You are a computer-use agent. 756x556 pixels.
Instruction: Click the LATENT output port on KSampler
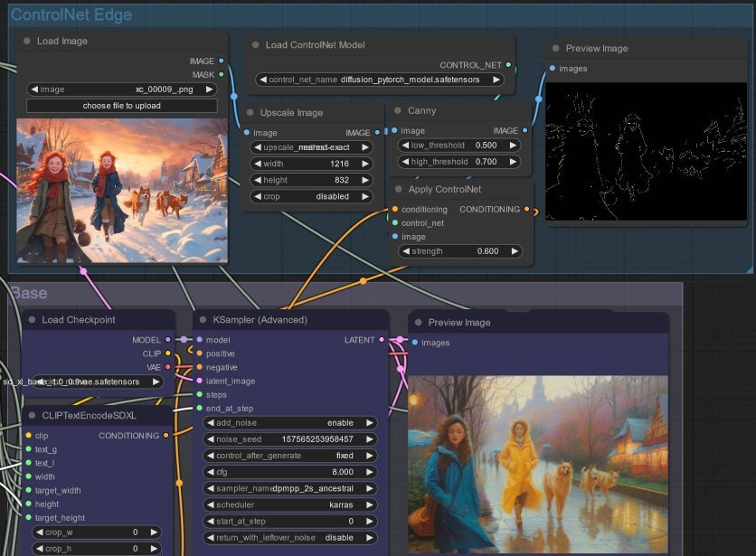pyautogui.click(x=382, y=340)
